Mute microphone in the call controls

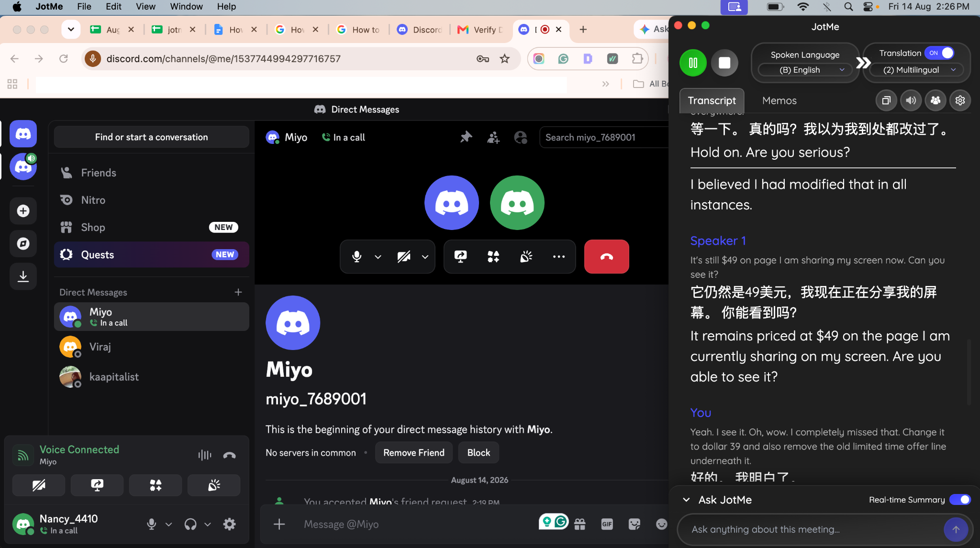point(356,257)
